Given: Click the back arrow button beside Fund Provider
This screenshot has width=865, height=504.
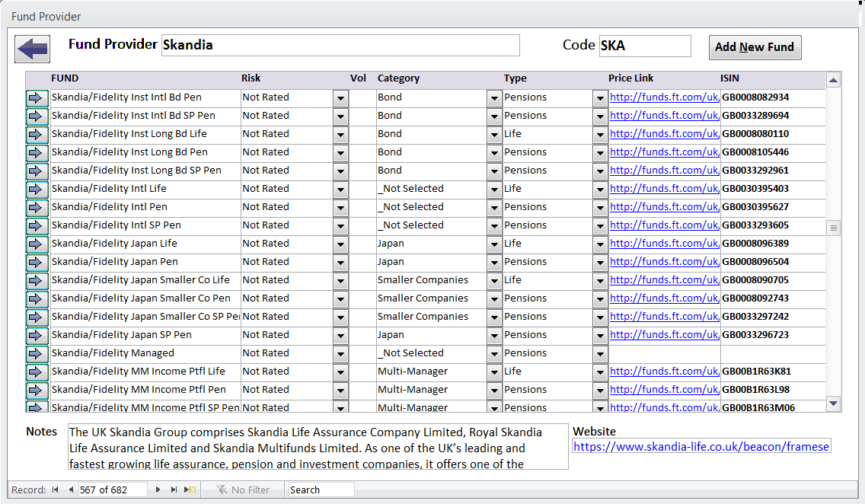Looking at the screenshot, I should [x=33, y=49].
